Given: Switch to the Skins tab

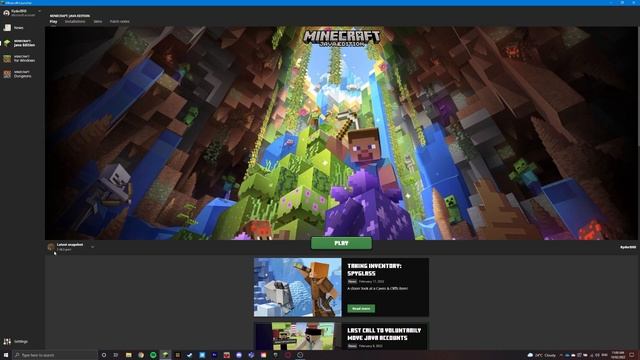Looking at the screenshot, I should [x=98, y=21].
